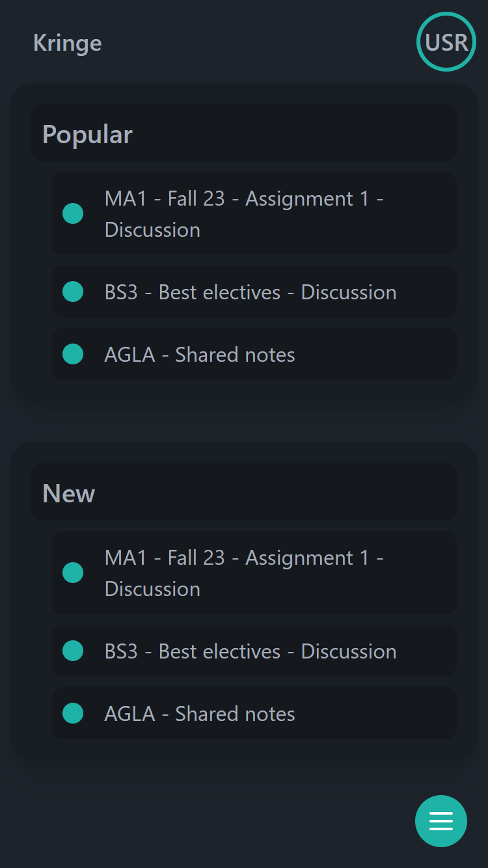Select AGLA Shared notes under New
The height and width of the screenshot is (868, 488).
point(200,714)
